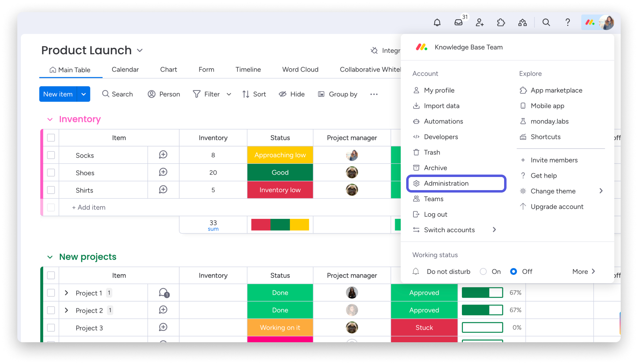
Task: Select Do not disturb Off radio
Action: tap(513, 271)
